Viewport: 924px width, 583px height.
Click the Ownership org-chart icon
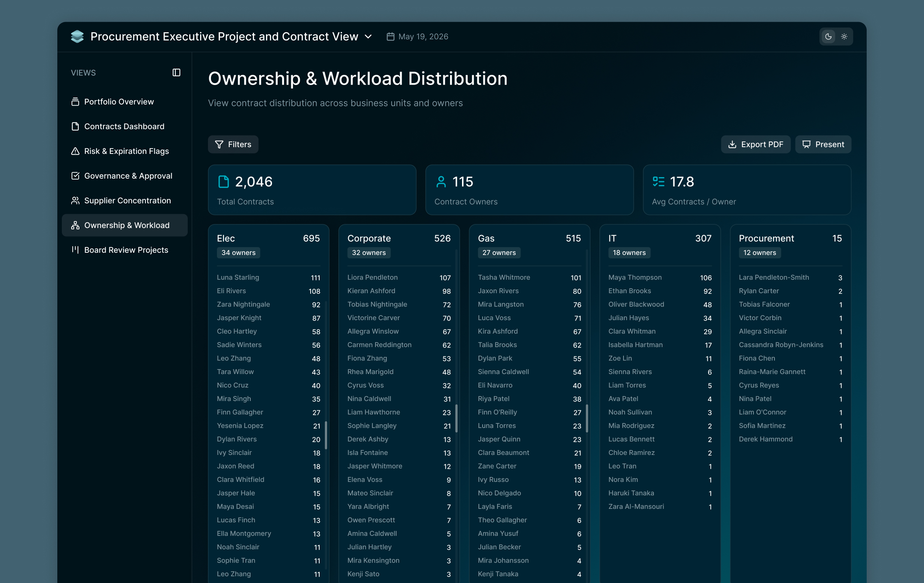point(75,225)
